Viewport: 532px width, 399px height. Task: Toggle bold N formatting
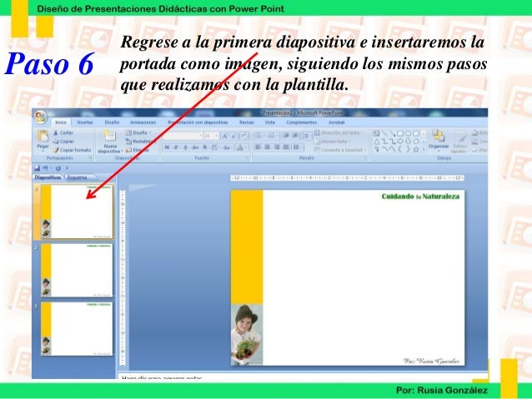click(x=167, y=147)
